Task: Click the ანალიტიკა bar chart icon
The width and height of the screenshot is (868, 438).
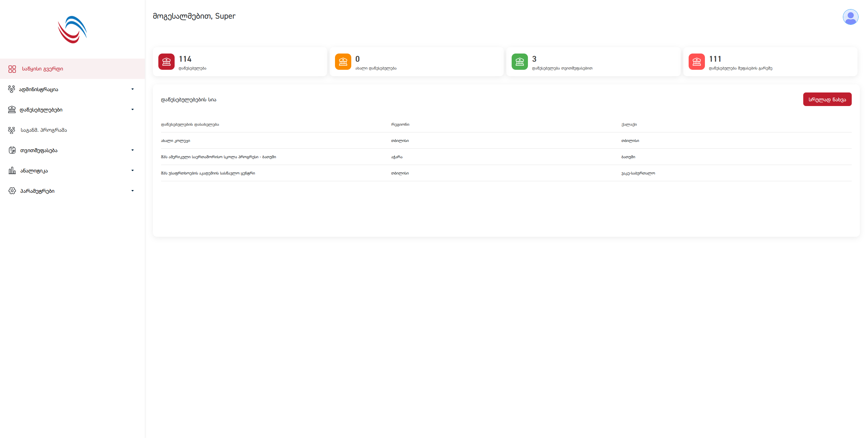Action: coord(12,171)
